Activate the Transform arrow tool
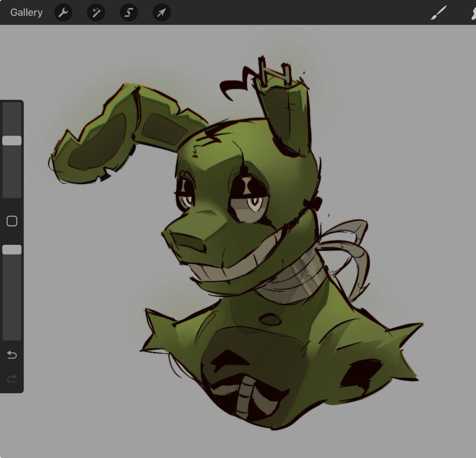 pyautogui.click(x=161, y=13)
